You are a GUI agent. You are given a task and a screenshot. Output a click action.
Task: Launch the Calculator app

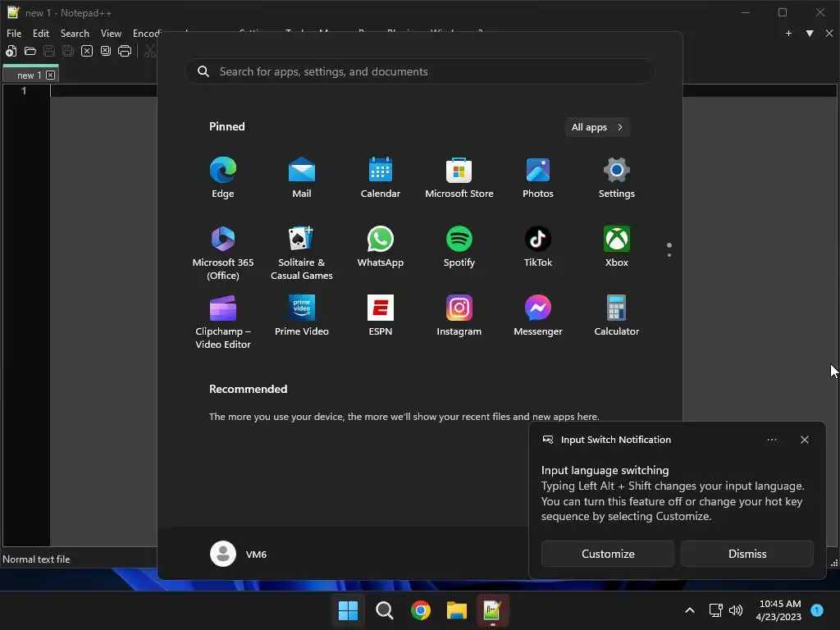click(617, 316)
